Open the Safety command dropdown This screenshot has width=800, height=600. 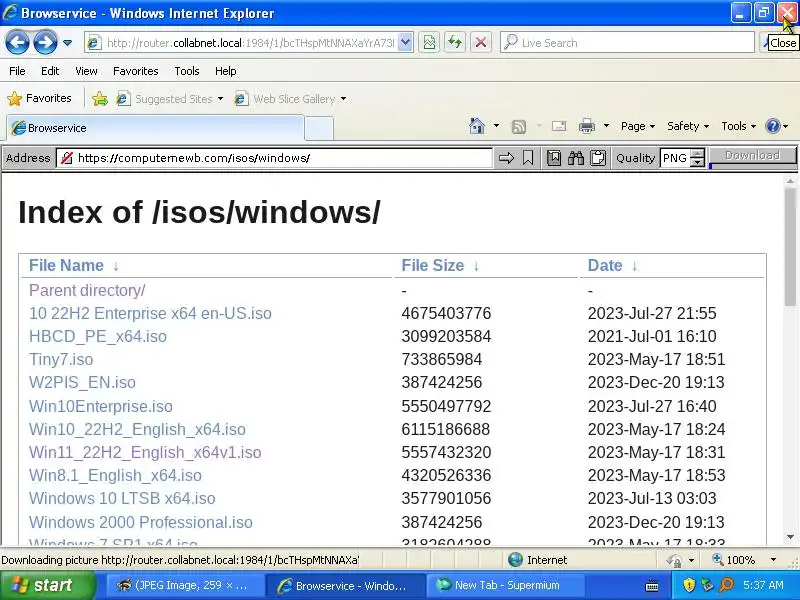pos(688,126)
